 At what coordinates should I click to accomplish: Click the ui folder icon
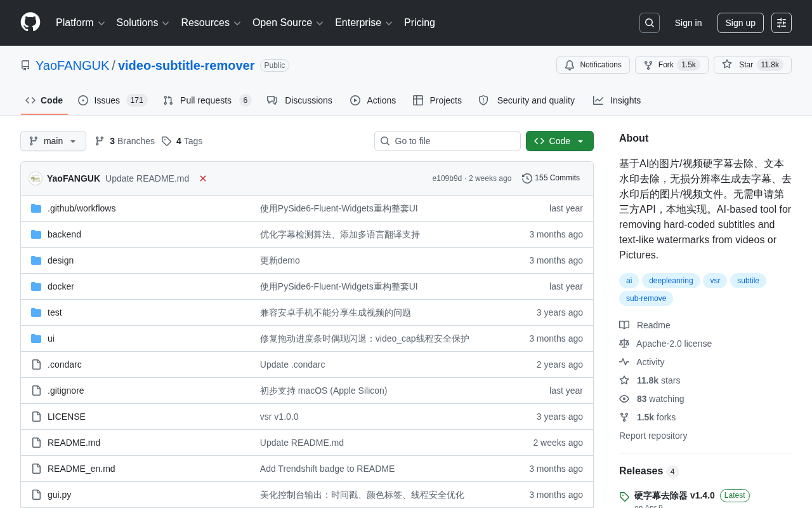point(36,338)
